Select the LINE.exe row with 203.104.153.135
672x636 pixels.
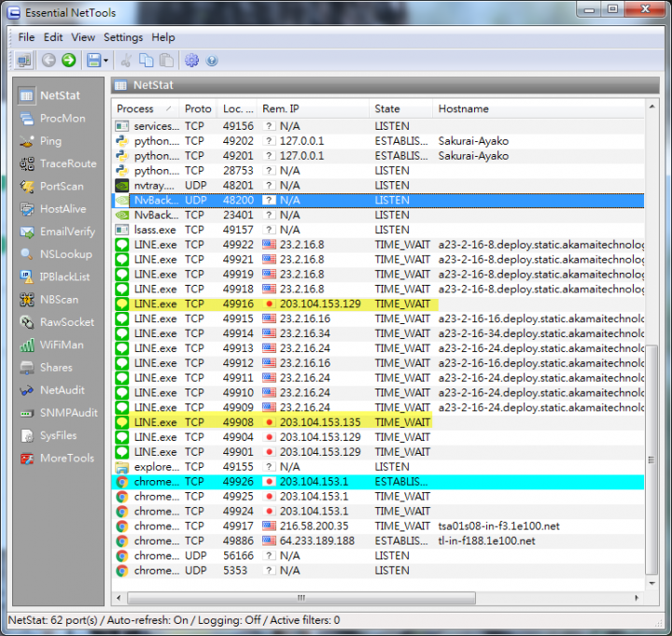click(x=378, y=422)
